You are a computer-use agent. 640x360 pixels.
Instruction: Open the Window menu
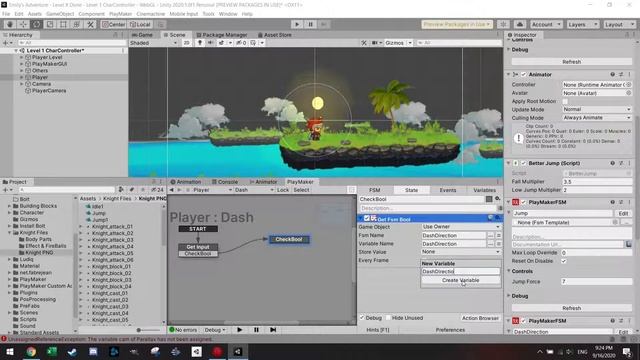click(228, 14)
